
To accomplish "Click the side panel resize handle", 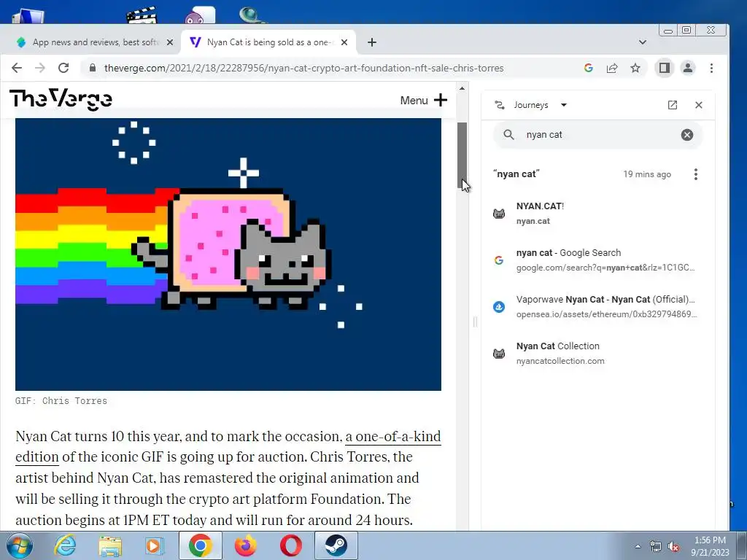I will click(475, 322).
